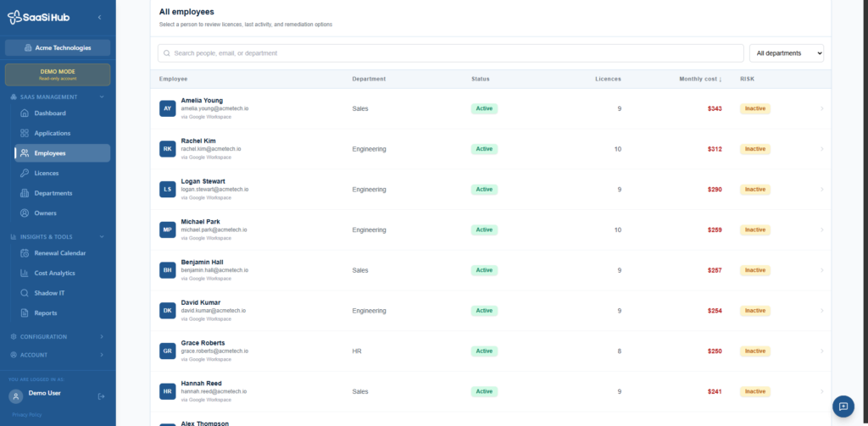868x426 pixels.
Task: Click the Owners person icon
Action: (x=25, y=213)
